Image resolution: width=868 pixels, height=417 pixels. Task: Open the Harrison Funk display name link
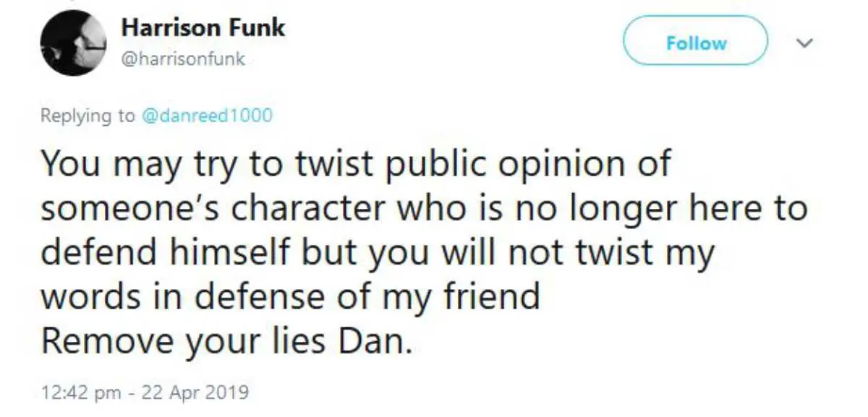pyautogui.click(x=203, y=27)
